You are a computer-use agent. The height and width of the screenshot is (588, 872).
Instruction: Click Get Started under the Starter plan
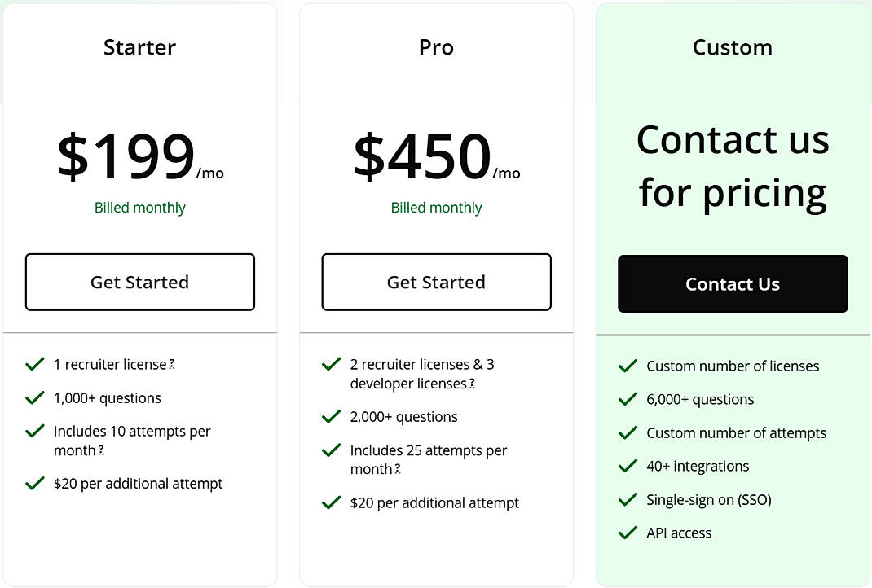(x=139, y=282)
